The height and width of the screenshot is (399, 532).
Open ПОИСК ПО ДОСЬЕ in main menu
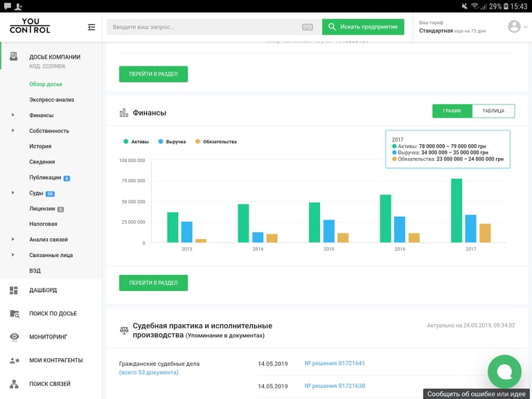point(53,314)
